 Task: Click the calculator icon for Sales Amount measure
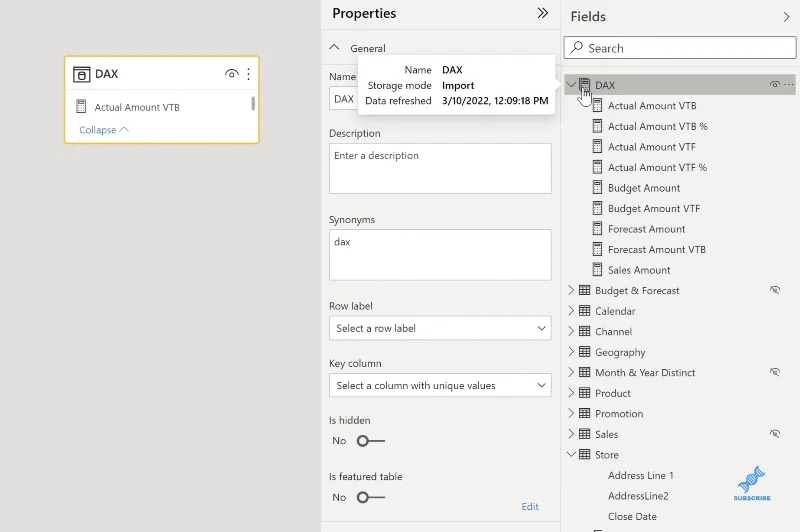597,269
